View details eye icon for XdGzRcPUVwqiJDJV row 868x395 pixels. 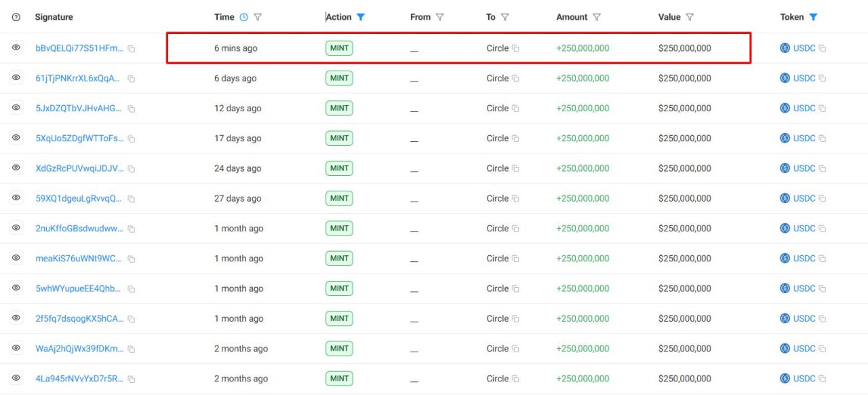coord(16,168)
